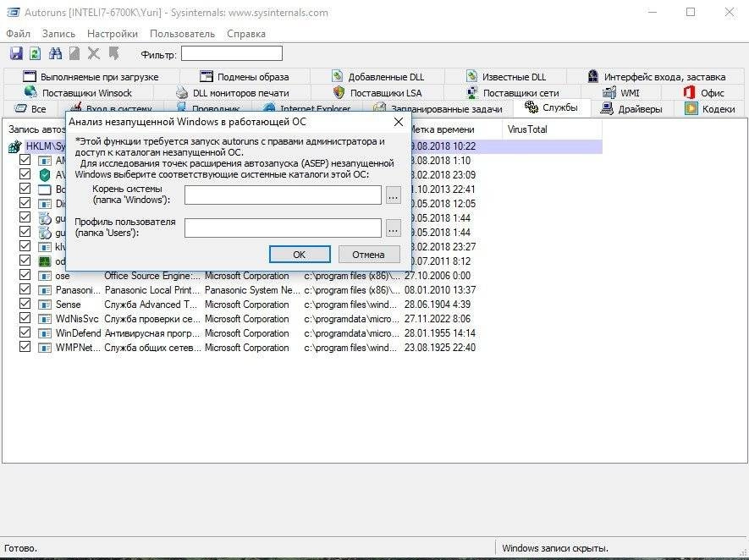The height and width of the screenshot is (560, 749).
Task: Switch to Запланированные задачи tab
Action: (438, 109)
